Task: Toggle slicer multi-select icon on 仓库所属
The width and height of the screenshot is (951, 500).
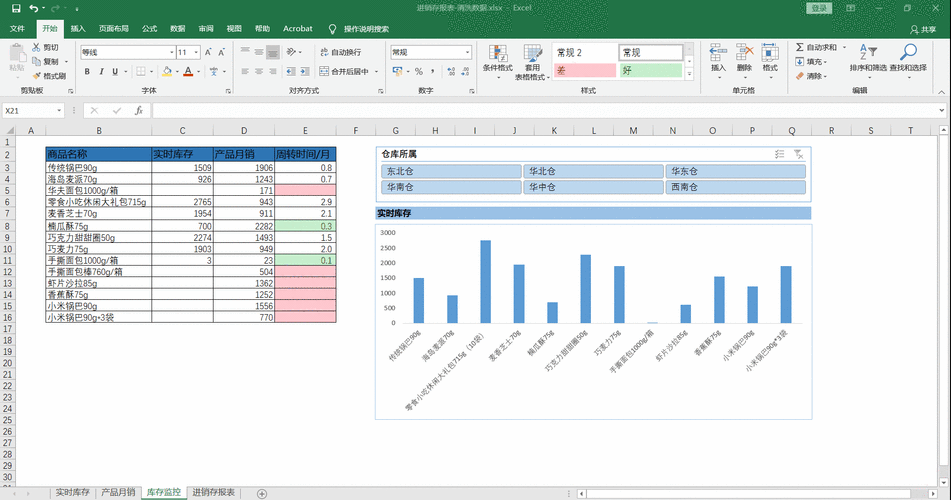Action: pyautogui.click(x=779, y=154)
